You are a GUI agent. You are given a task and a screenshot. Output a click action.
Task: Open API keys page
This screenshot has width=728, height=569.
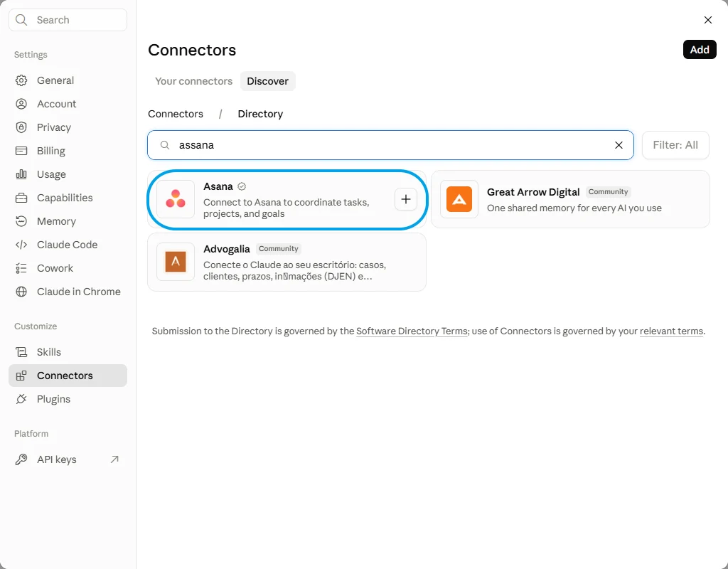click(68, 459)
